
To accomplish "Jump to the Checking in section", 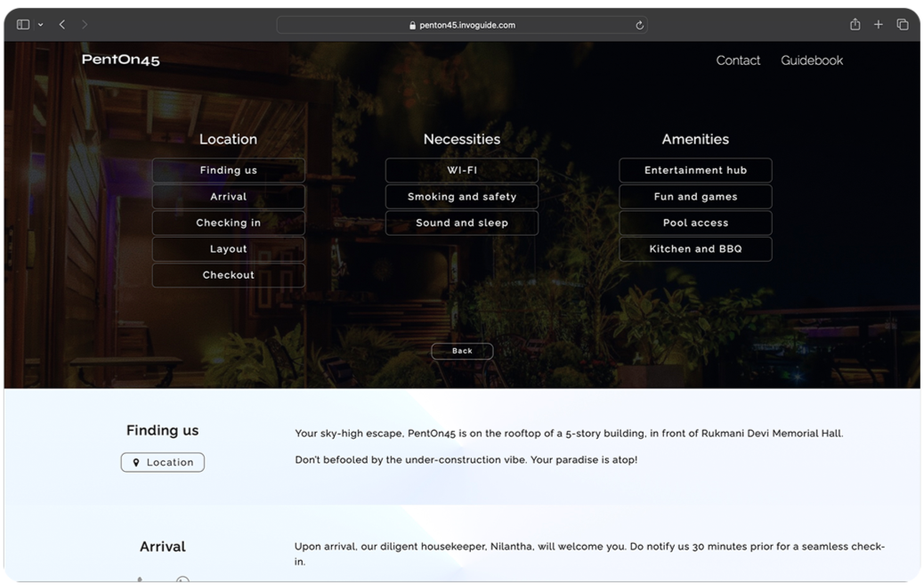I will click(x=228, y=223).
